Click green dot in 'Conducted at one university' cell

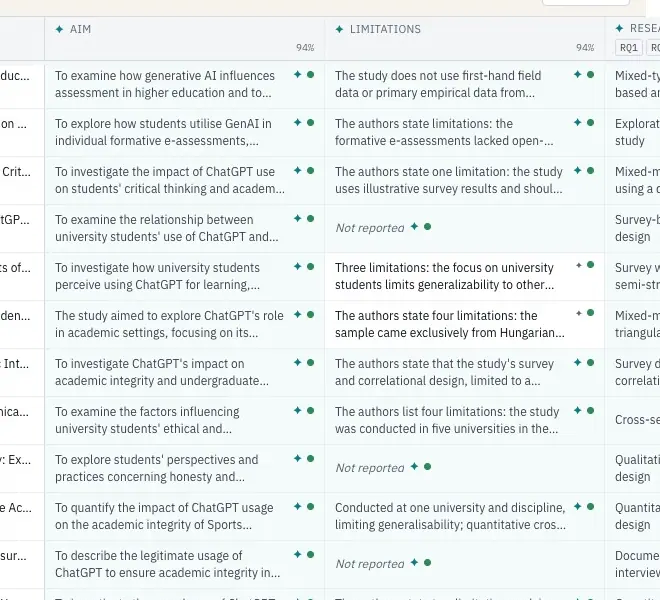(x=591, y=507)
